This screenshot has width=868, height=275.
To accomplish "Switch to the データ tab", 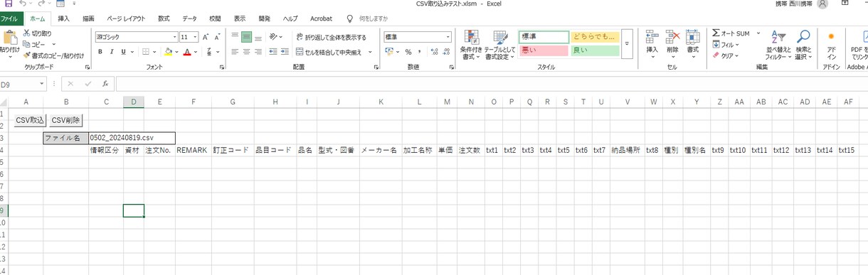I will [x=189, y=18].
